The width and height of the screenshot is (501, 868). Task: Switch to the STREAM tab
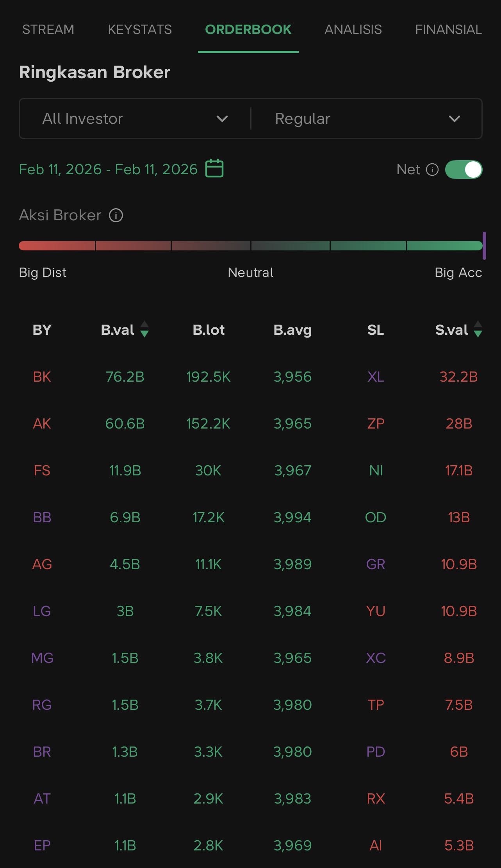click(x=48, y=30)
